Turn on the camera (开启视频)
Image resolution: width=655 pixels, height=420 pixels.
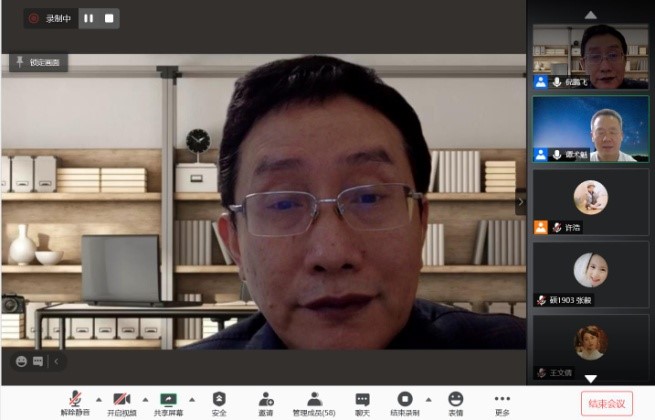(x=120, y=402)
